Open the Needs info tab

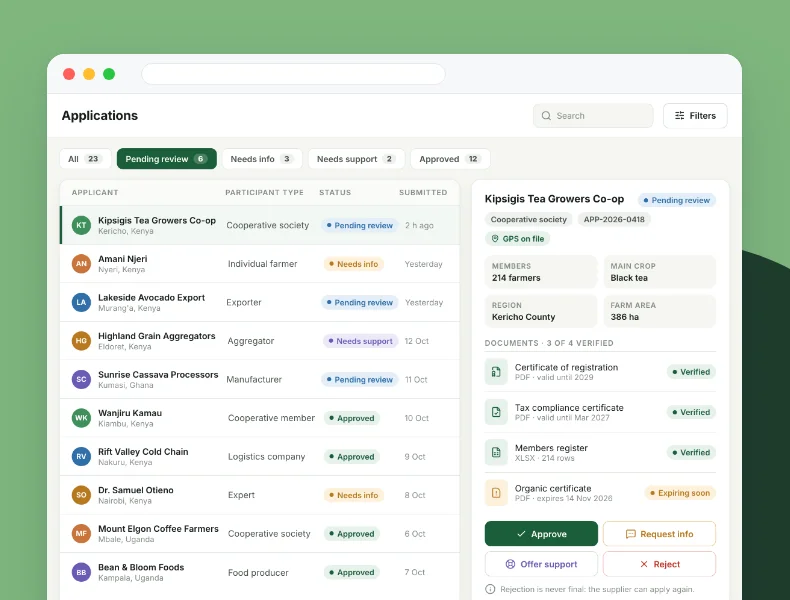click(262, 159)
